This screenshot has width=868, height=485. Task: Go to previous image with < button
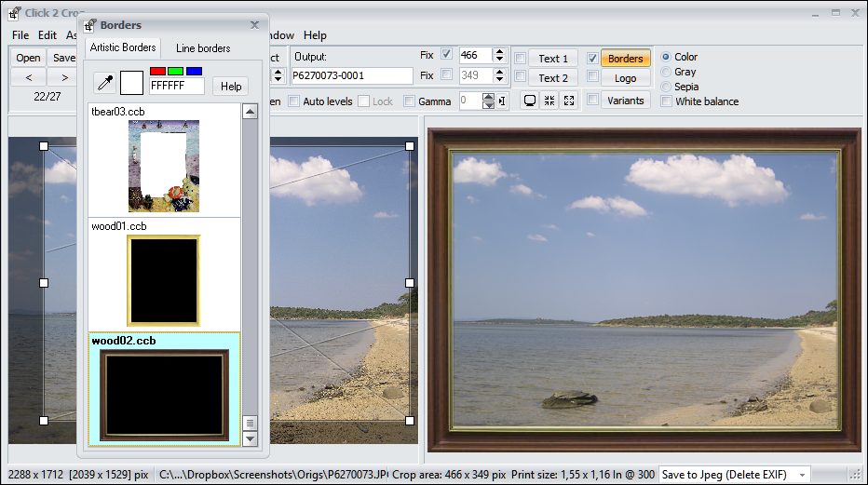pos(28,77)
